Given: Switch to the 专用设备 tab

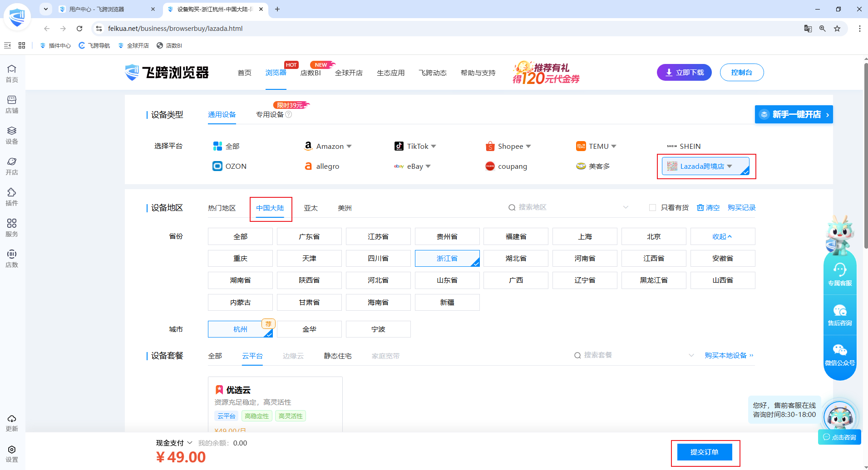Looking at the screenshot, I should point(270,114).
